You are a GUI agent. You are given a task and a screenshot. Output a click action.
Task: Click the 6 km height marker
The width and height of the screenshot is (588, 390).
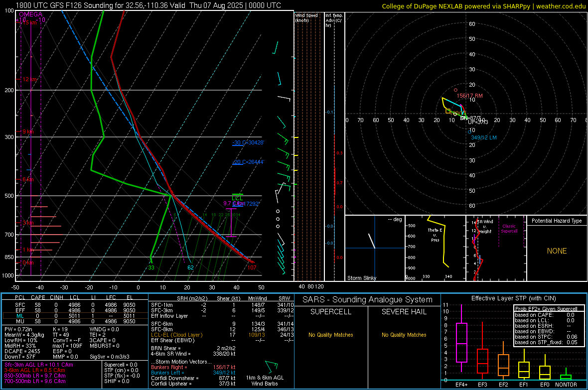28,180
